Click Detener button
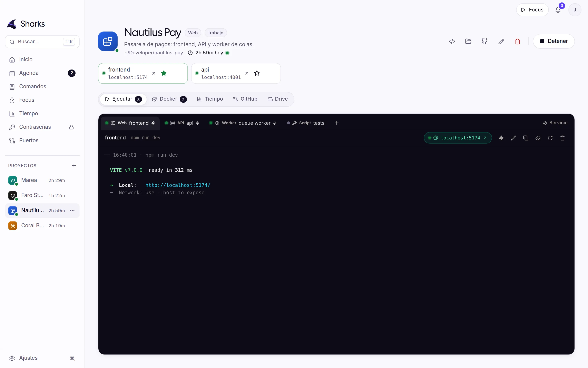The width and height of the screenshot is (588, 368). pyautogui.click(x=553, y=41)
